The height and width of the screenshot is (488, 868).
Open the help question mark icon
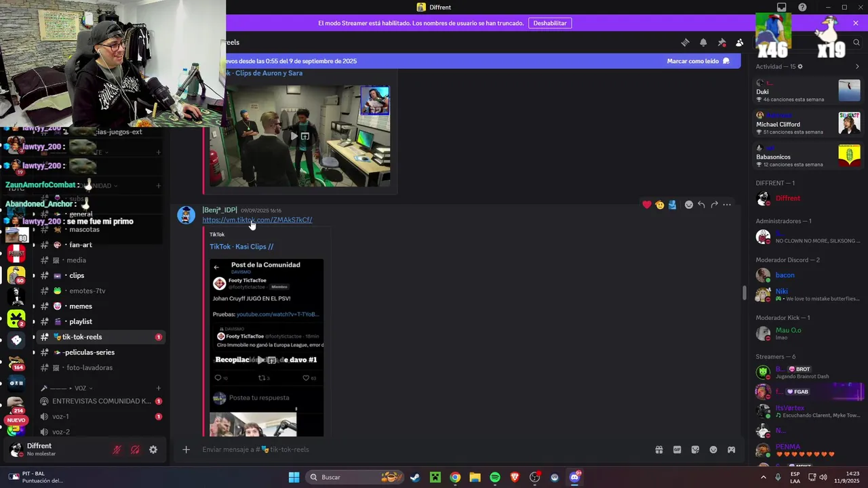[x=802, y=7]
